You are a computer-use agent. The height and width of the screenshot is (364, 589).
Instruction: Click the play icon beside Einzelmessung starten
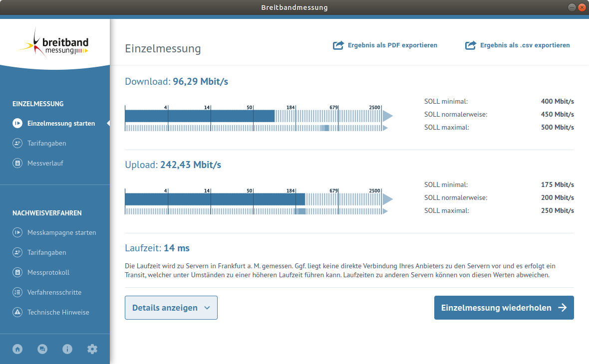[17, 123]
